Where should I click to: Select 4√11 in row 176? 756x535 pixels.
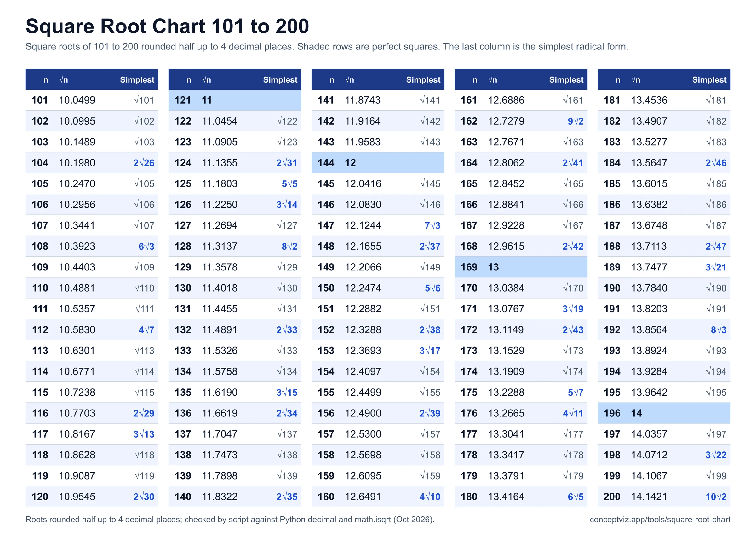573,413
